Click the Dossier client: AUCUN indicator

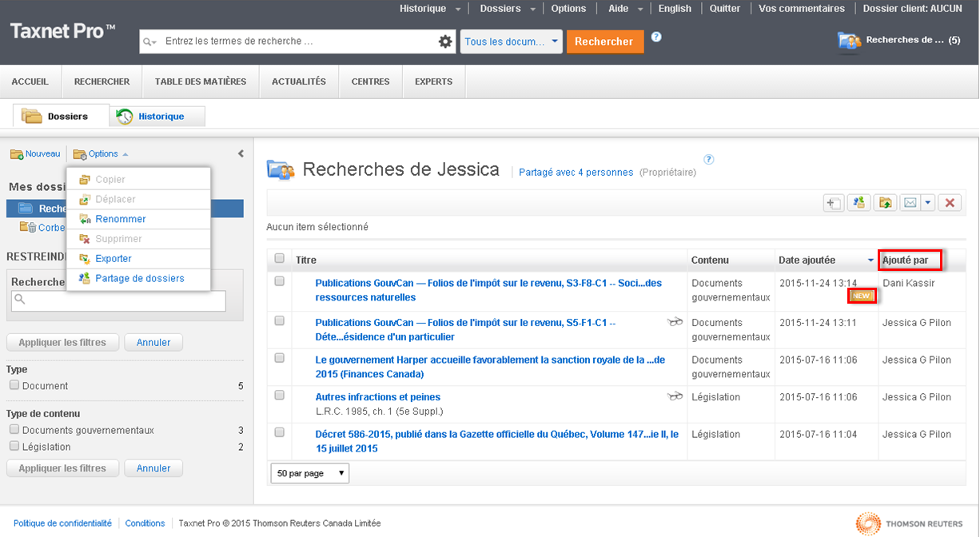913,9
